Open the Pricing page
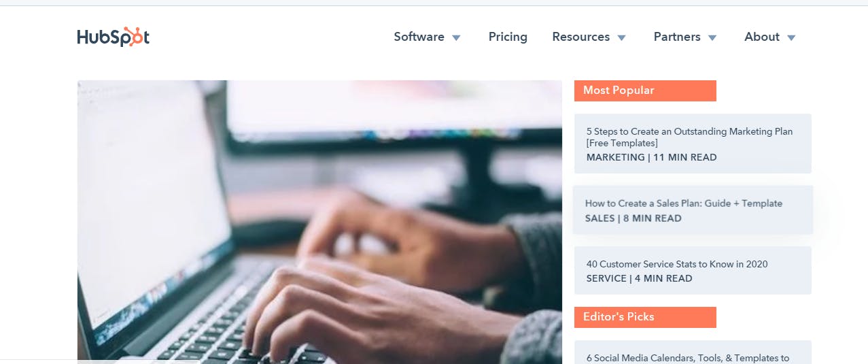Image resolution: width=868 pixels, height=364 pixels. coord(508,37)
